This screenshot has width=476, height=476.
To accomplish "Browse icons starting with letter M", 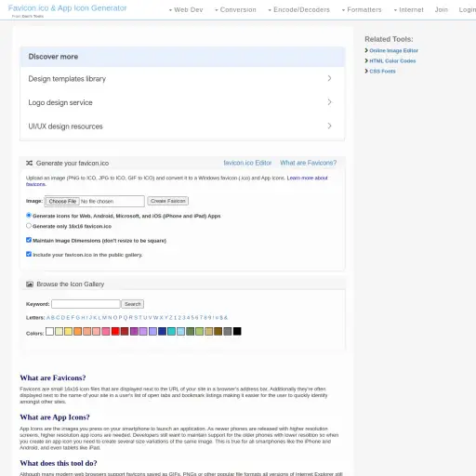I will [x=104, y=318].
